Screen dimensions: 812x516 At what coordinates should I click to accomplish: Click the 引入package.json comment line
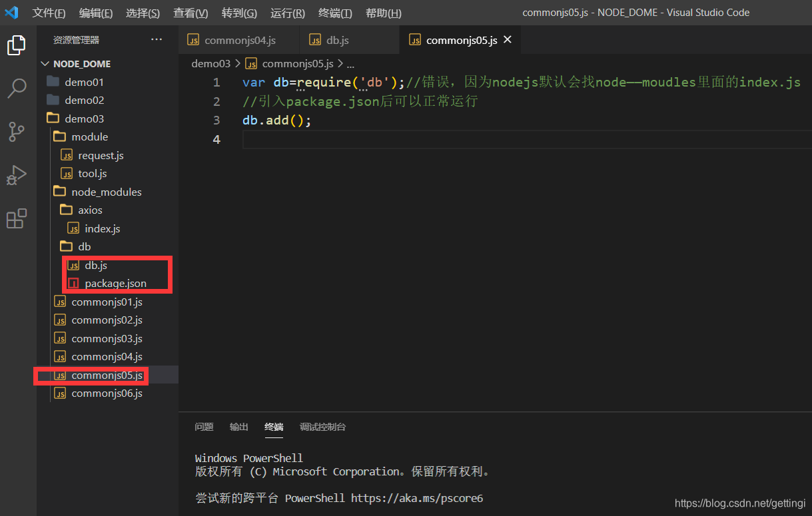click(360, 102)
